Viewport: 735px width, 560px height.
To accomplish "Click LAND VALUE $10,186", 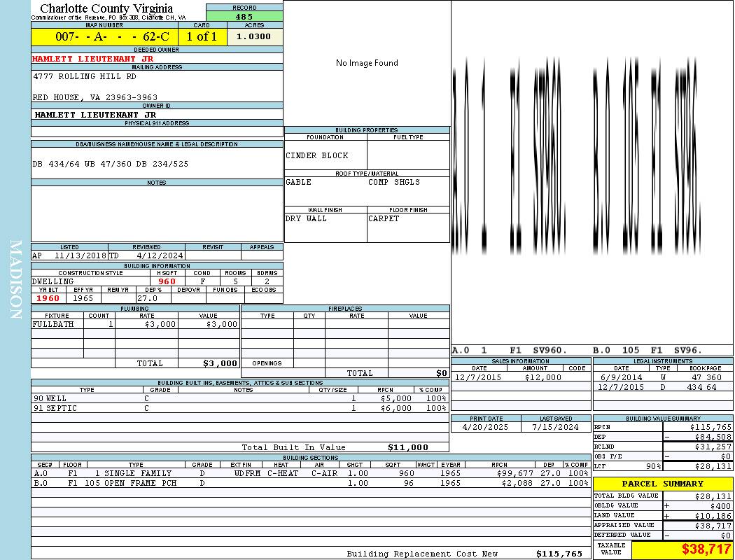I will click(x=713, y=515).
